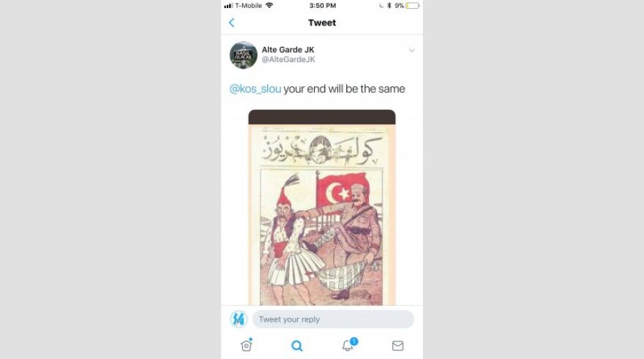Tap the battery indicator in status bar
The height and width of the screenshot is (359, 644).
click(x=412, y=6)
